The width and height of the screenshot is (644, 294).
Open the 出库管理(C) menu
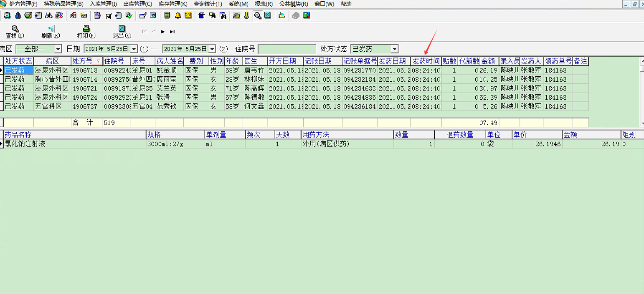tap(138, 4)
